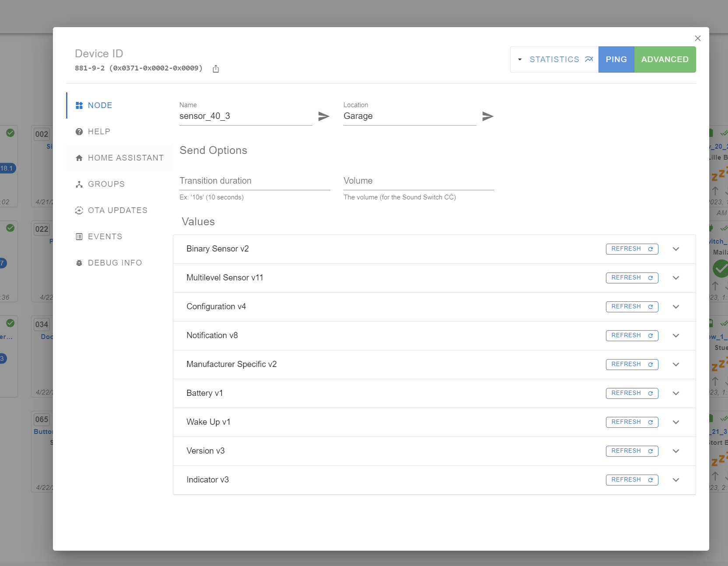Open the EVENTS panel

coord(105,236)
